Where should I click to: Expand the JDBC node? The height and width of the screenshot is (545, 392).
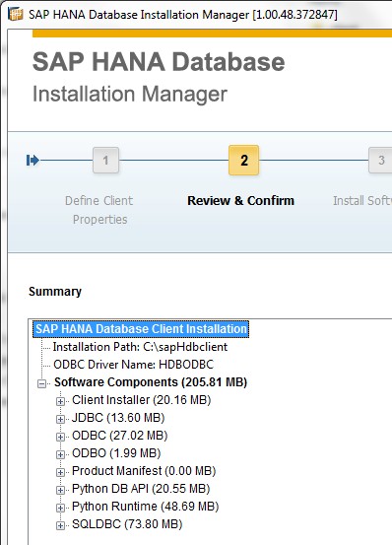[x=60, y=419]
